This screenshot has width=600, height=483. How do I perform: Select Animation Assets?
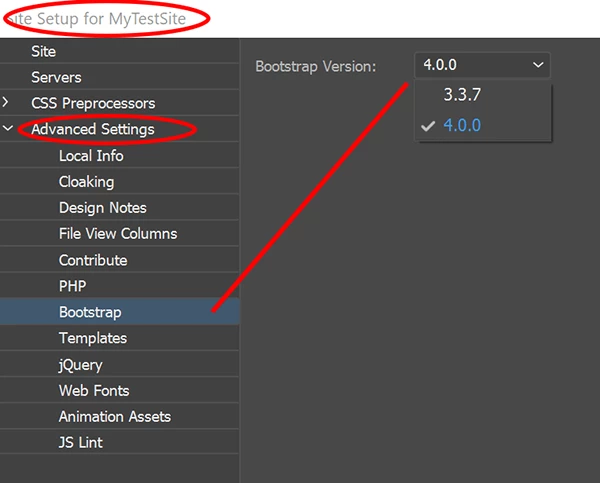click(x=119, y=417)
